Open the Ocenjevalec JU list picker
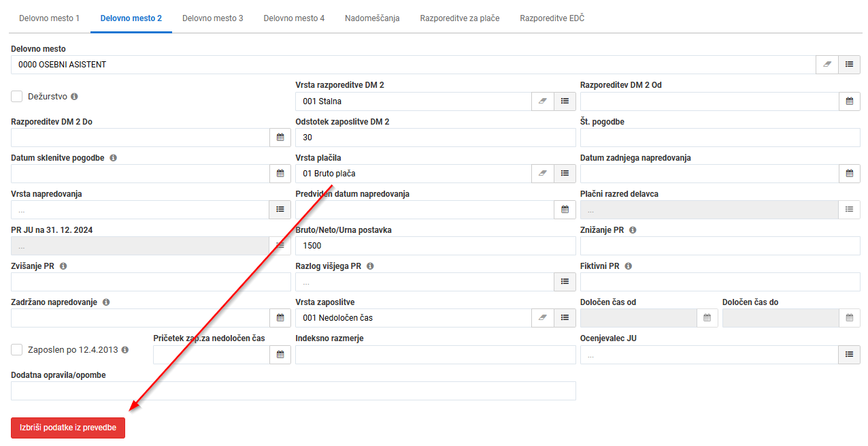868x446 pixels. pyautogui.click(x=849, y=354)
